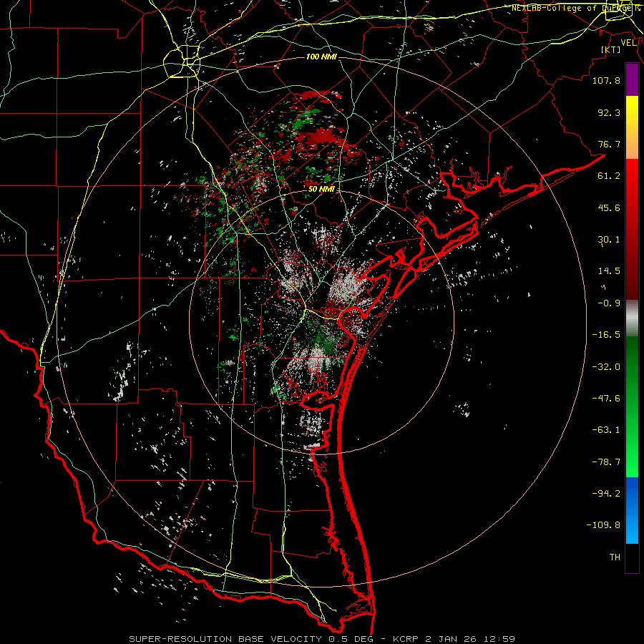
Task: Click the 45.6 velocity scale value
Action: [609, 208]
